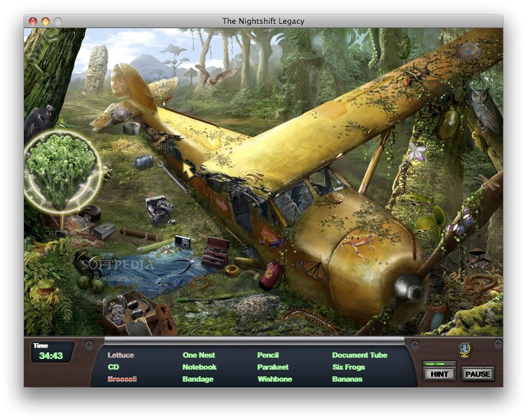Click the red fire extinguisher with paw print
The width and height of the screenshot is (527, 420).
tap(271, 276)
